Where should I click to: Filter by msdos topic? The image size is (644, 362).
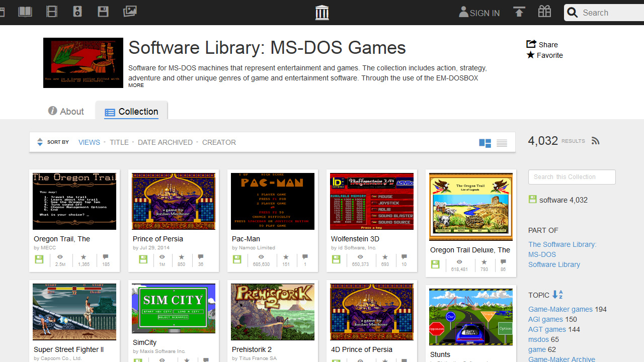pos(538,339)
